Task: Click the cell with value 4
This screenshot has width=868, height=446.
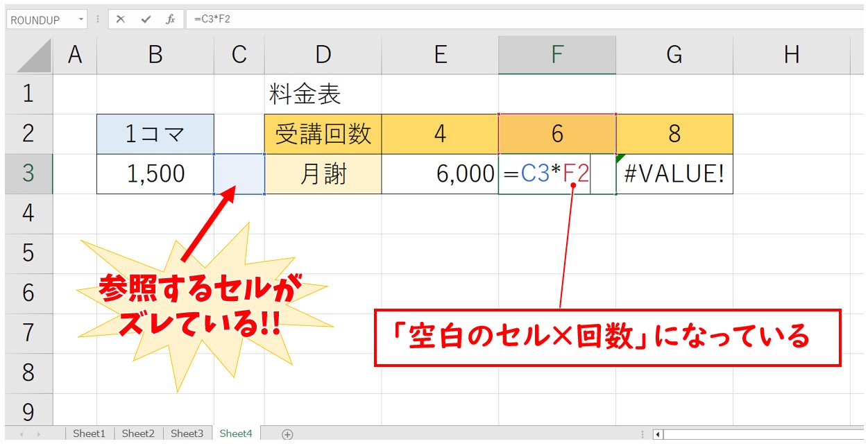Action: (x=440, y=134)
